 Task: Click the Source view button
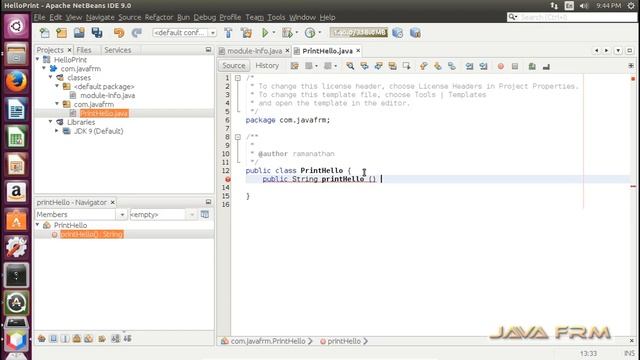coord(234,66)
